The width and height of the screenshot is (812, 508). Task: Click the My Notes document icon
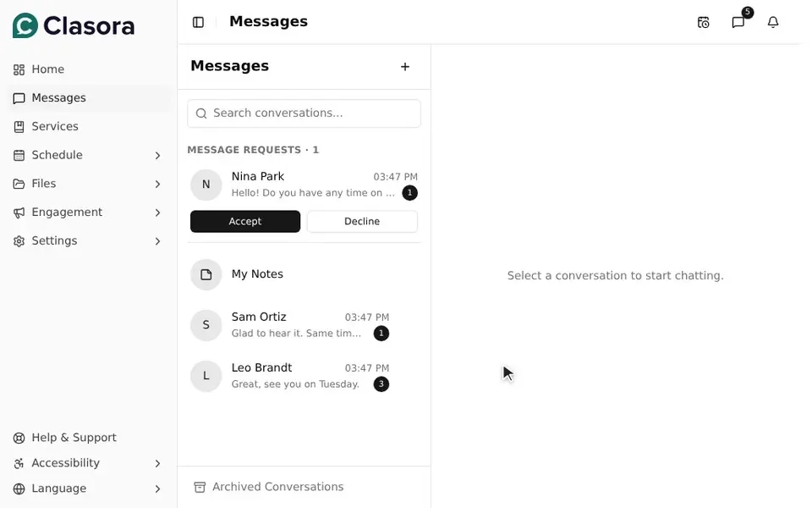pyautogui.click(x=206, y=274)
